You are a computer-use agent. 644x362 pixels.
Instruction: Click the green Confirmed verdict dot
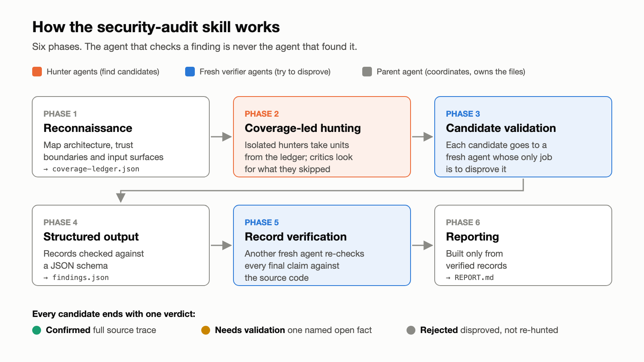pos(37,330)
